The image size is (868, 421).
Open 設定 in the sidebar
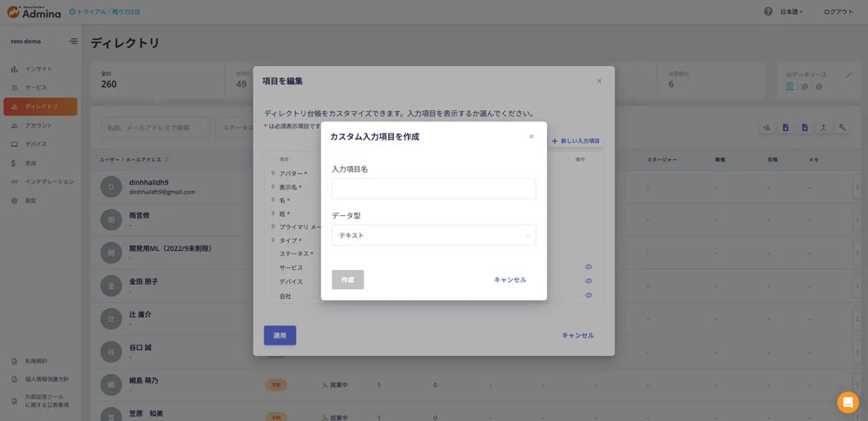tap(30, 201)
